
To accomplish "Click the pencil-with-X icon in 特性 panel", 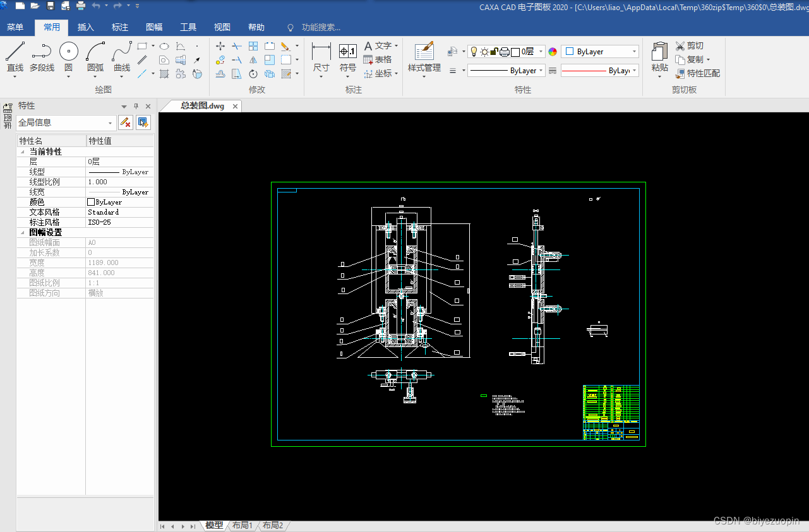I will coord(126,122).
